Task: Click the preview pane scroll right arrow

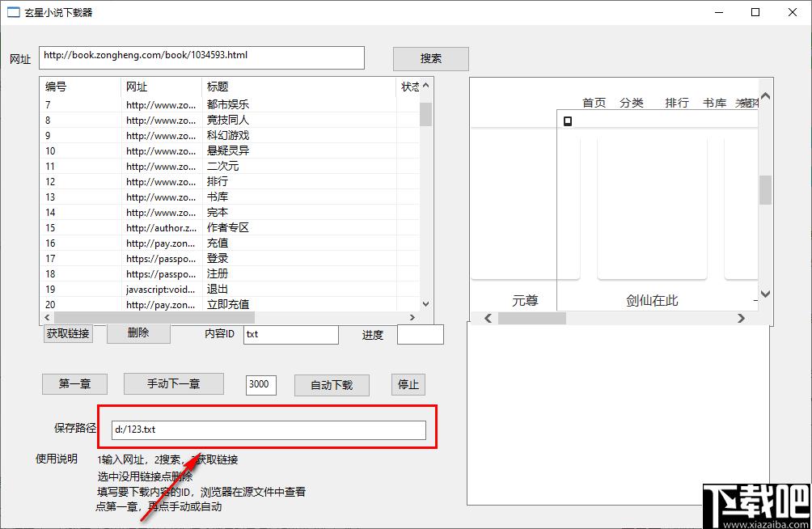Action: pyautogui.click(x=741, y=318)
